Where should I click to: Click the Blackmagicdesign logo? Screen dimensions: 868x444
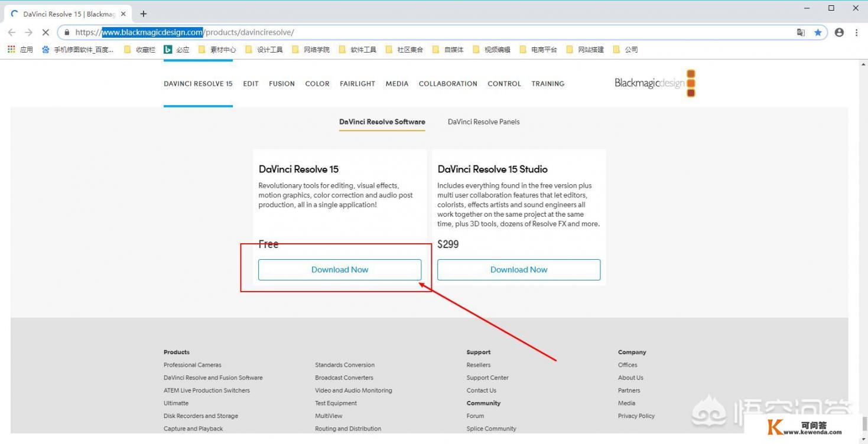click(655, 83)
